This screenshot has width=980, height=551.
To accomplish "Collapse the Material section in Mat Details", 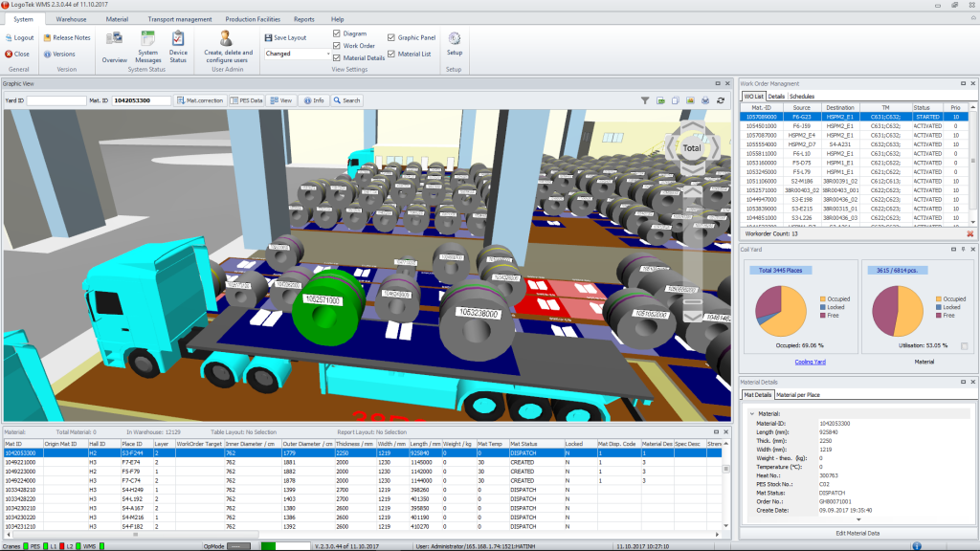I will point(751,413).
